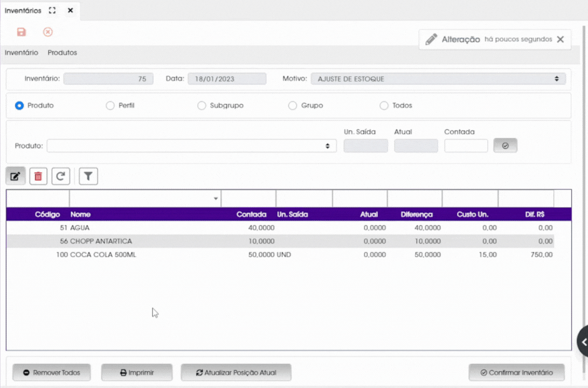Sort by the Dif. R$ column header
588x388 pixels.
(x=535, y=214)
